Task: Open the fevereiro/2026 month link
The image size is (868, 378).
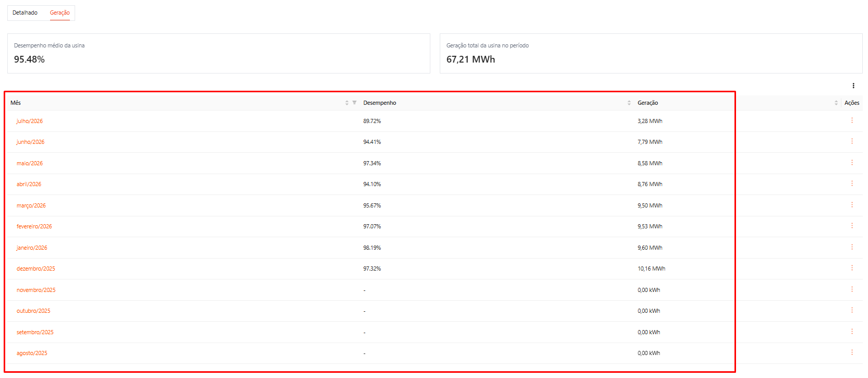Action: point(34,226)
